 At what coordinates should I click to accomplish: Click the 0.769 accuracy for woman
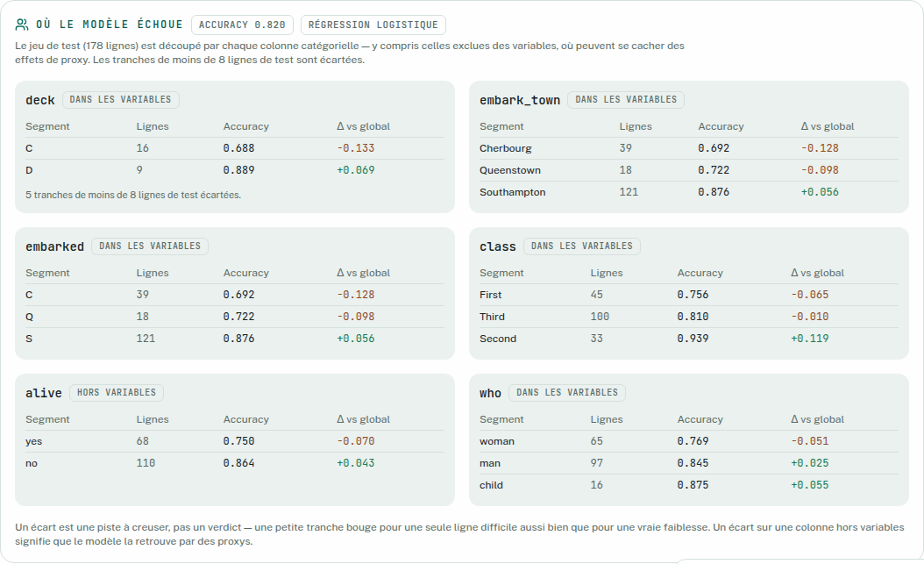point(693,441)
